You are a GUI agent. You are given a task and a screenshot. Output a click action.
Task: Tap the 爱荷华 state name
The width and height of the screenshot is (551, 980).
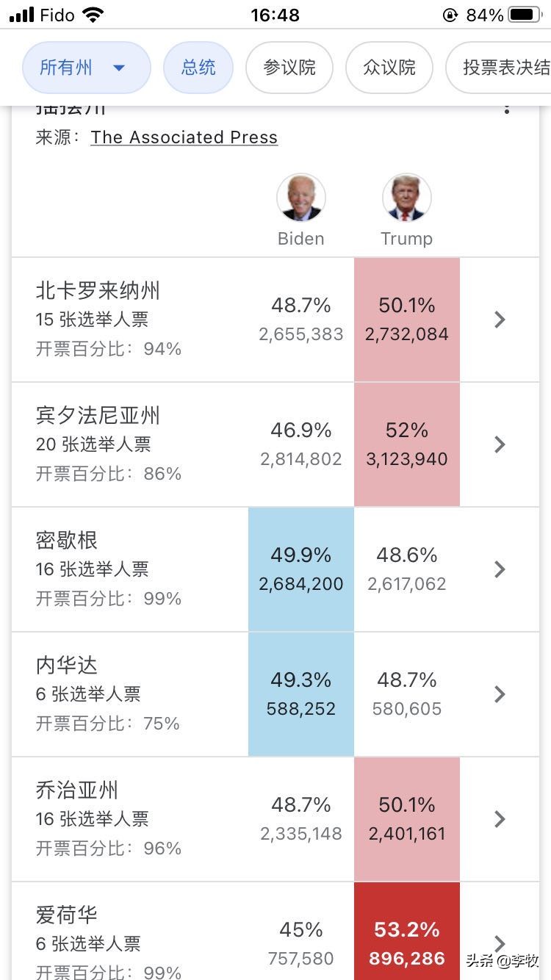click(67, 915)
